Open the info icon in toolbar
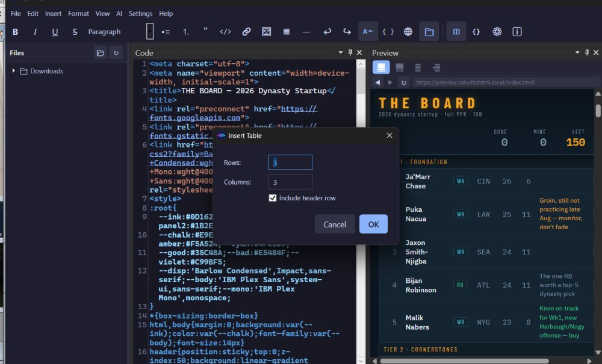 click(517, 32)
